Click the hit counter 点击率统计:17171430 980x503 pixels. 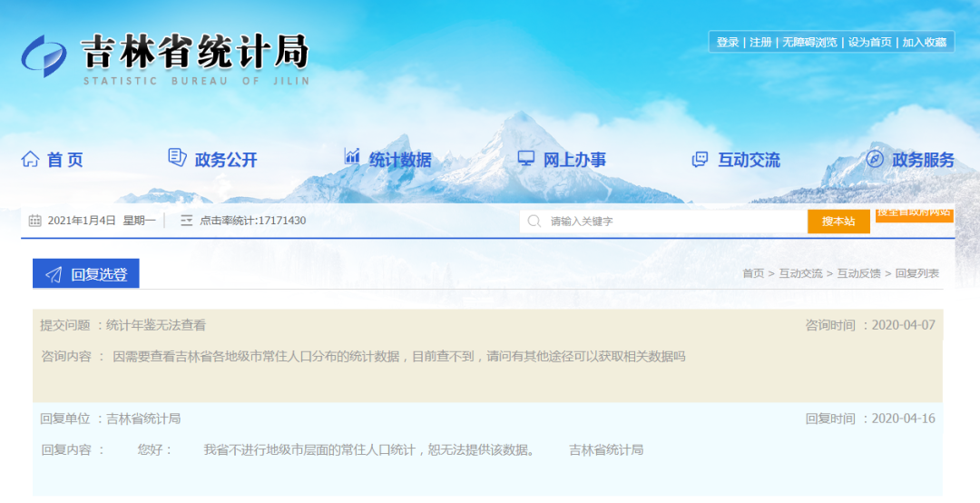[252, 221]
